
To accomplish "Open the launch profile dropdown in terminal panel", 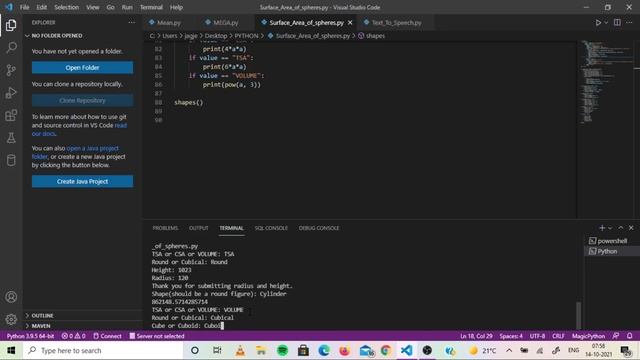I will click(610, 228).
